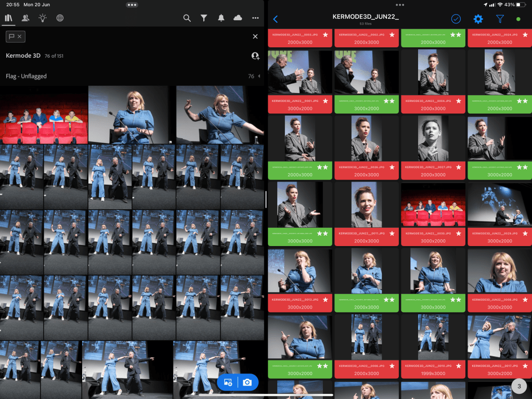The image size is (532, 399).
Task: Switch to the Shared albums tab
Action: pos(25,18)
